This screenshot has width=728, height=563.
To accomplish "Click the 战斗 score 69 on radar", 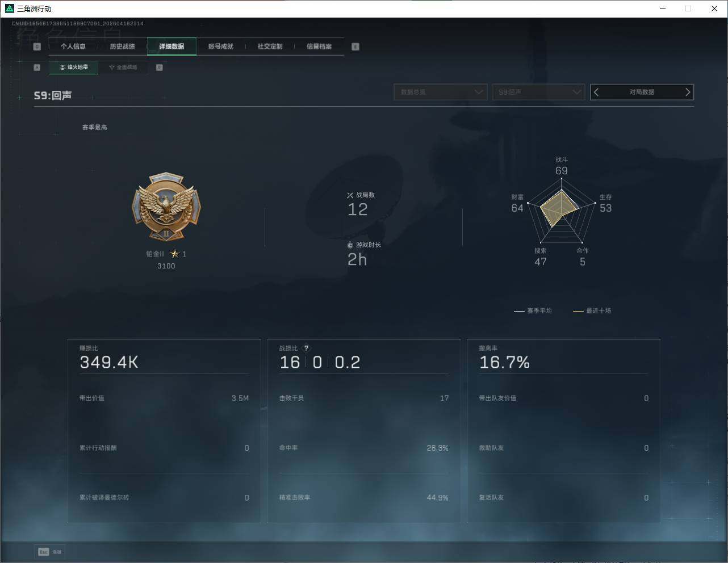I will (562, 171).
